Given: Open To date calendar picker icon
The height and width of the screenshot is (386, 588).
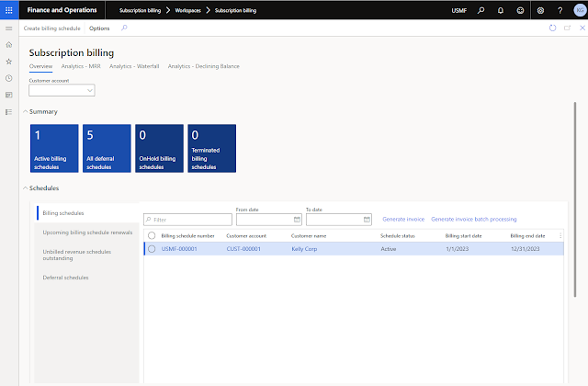Looking at the screenshot, I should tap(367, 220).
